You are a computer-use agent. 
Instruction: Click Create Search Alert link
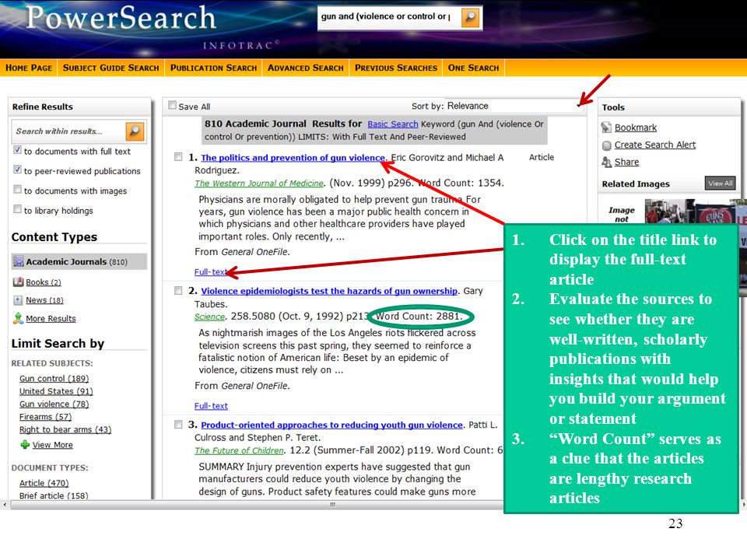pyautogui.click(x=655, y=145)
